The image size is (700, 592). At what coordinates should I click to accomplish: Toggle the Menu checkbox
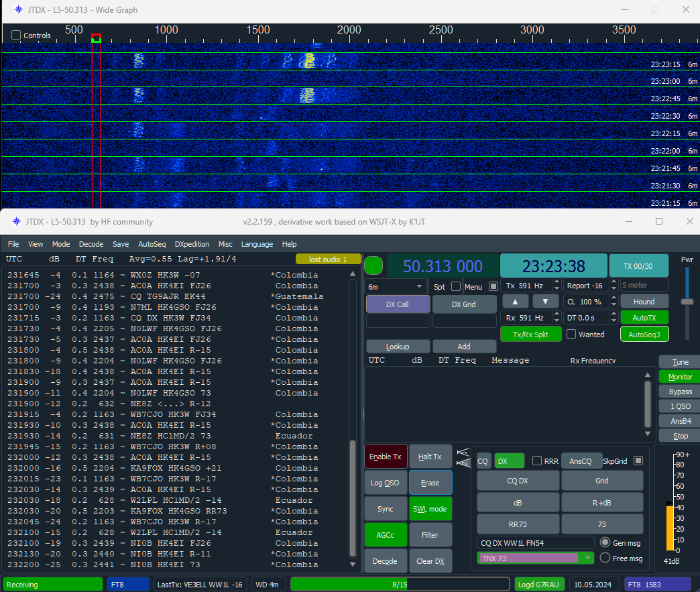tap(493, 286)
